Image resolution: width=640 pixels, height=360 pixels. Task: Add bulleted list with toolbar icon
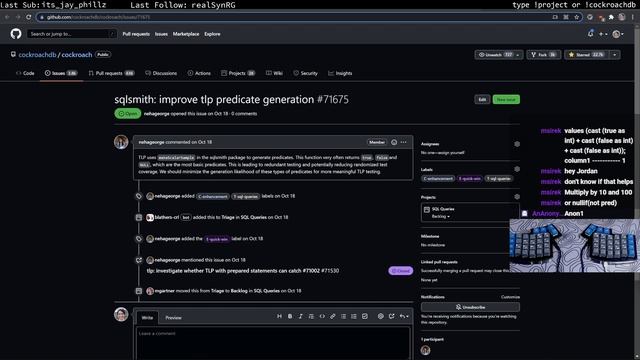pos(343,316)
